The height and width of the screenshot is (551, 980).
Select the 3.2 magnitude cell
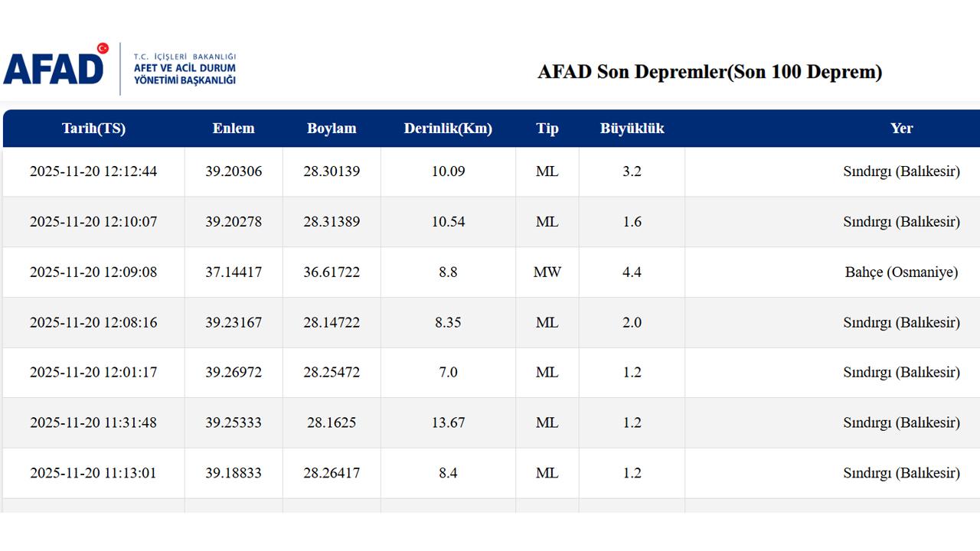tap(632, 171)
